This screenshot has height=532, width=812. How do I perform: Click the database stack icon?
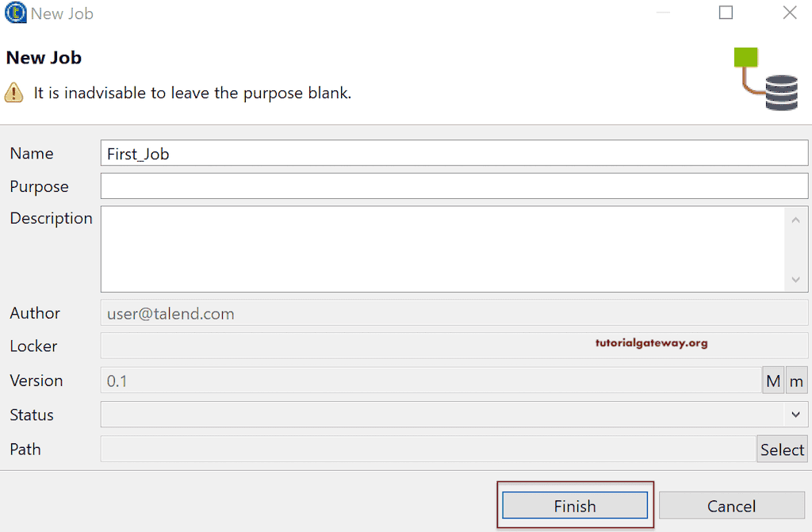pos(781,92)
